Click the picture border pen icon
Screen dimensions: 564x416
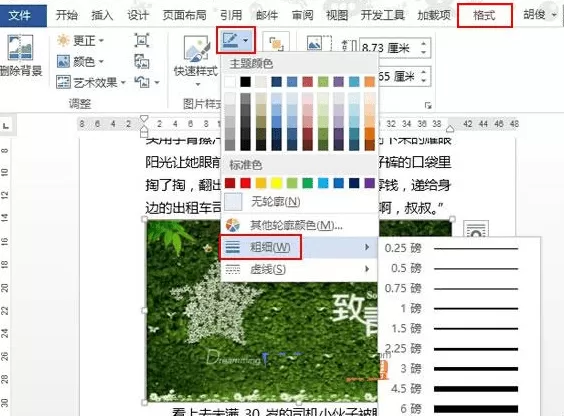pyautogui.click(x=231, y=40)
